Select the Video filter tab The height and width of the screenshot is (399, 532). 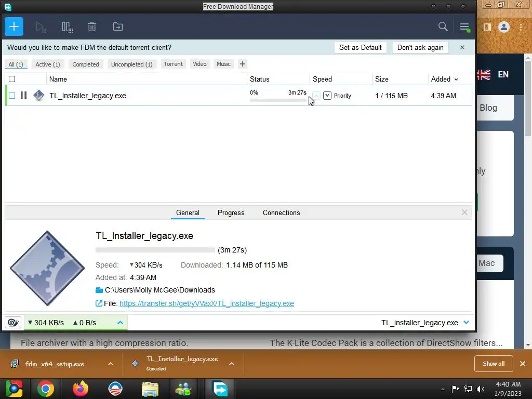click(x=199, y=64)
